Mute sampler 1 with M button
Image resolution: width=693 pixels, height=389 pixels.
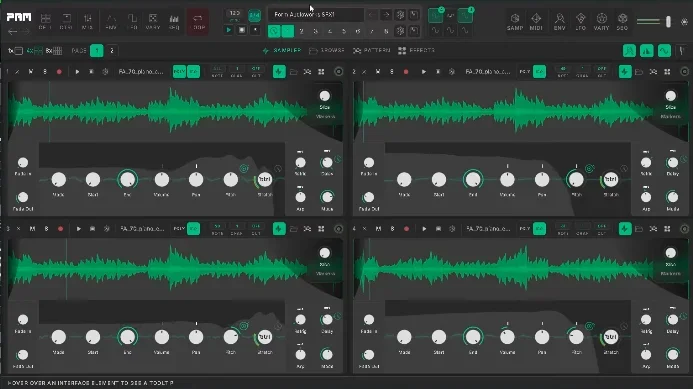pyautogui.click(x=30, y=72)
